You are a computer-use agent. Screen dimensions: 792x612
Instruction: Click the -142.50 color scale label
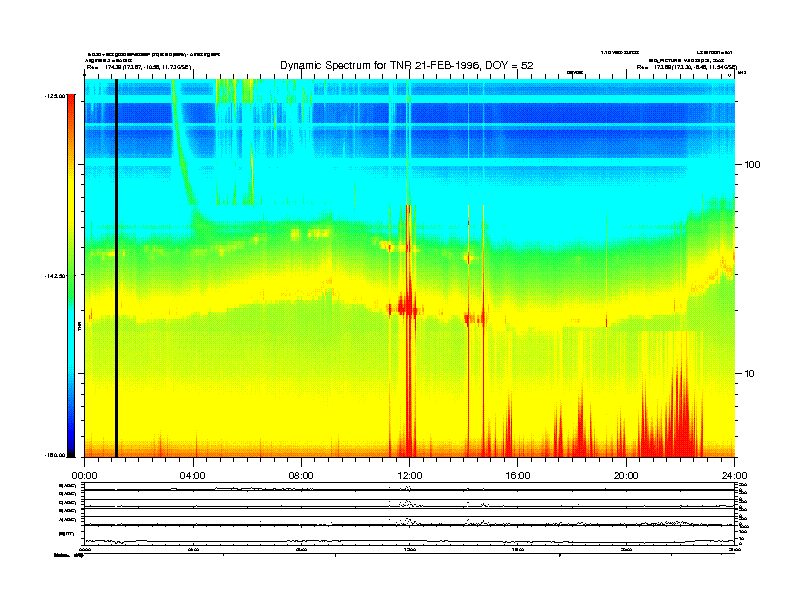click(55, 276)
